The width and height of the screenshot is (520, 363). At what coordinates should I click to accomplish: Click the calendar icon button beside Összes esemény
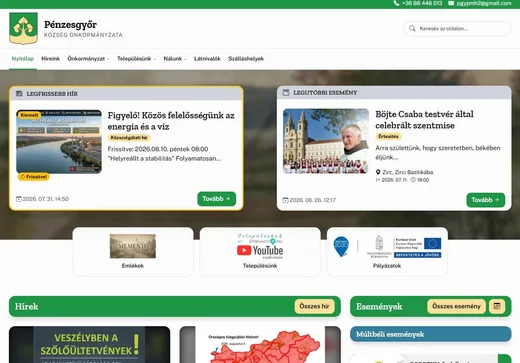(x=497, y=306)
